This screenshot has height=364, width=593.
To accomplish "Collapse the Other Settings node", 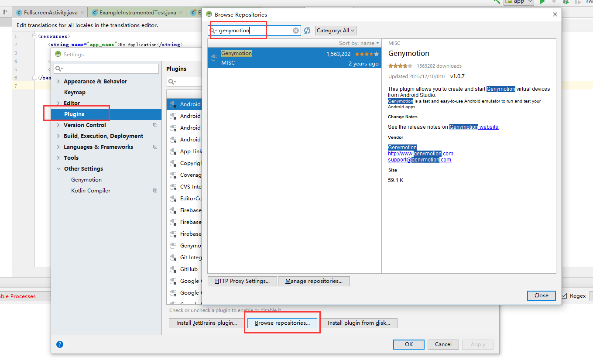I will tap(58, 169).
